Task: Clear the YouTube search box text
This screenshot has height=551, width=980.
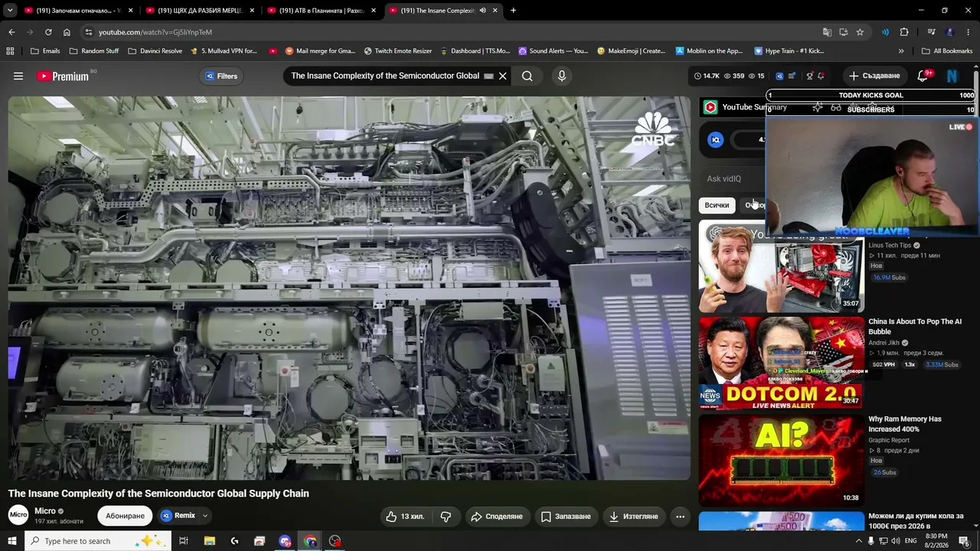Action: click(502, 76)
